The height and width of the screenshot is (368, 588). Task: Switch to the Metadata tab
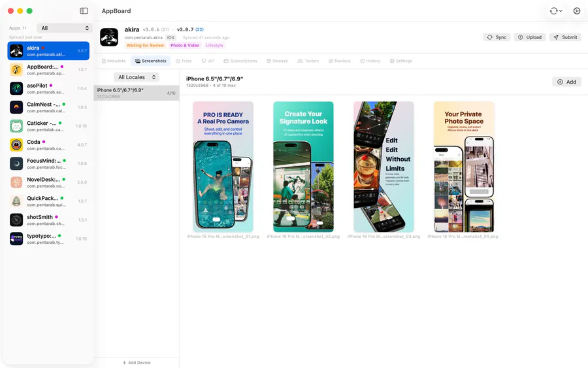tap(114, 61)
